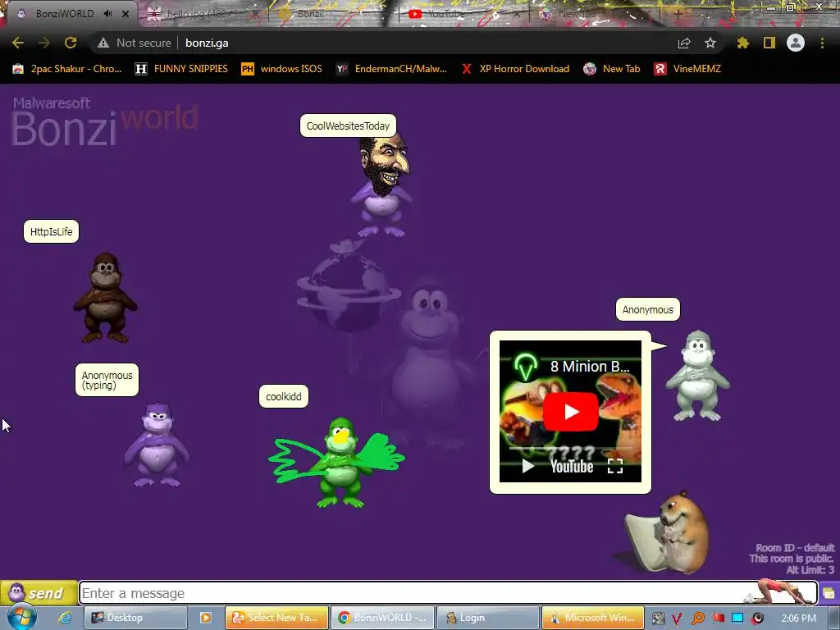Open the VineMEMZ bookmark

(687, 69)
